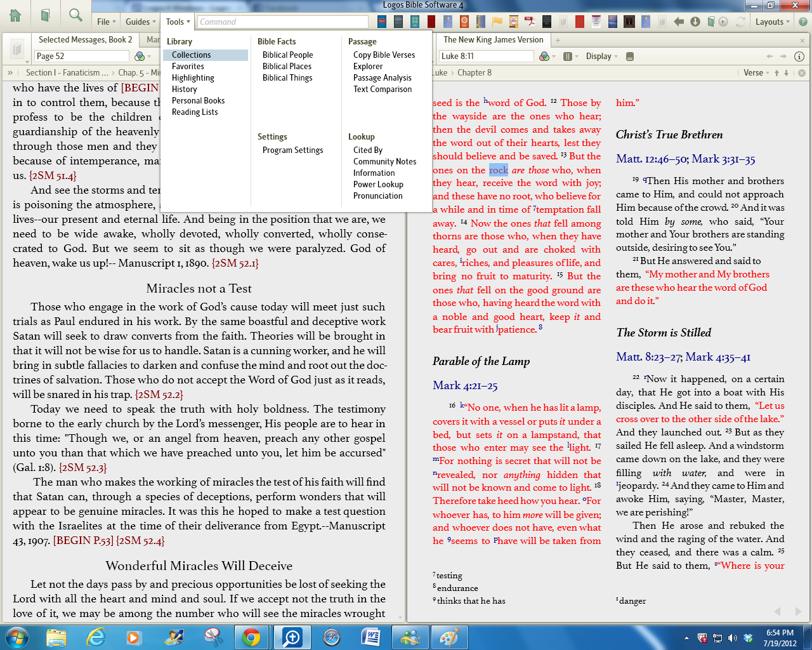Open the column layout dropdown in NKJV panel
The image size is (812, 650).
coord(571,56)
